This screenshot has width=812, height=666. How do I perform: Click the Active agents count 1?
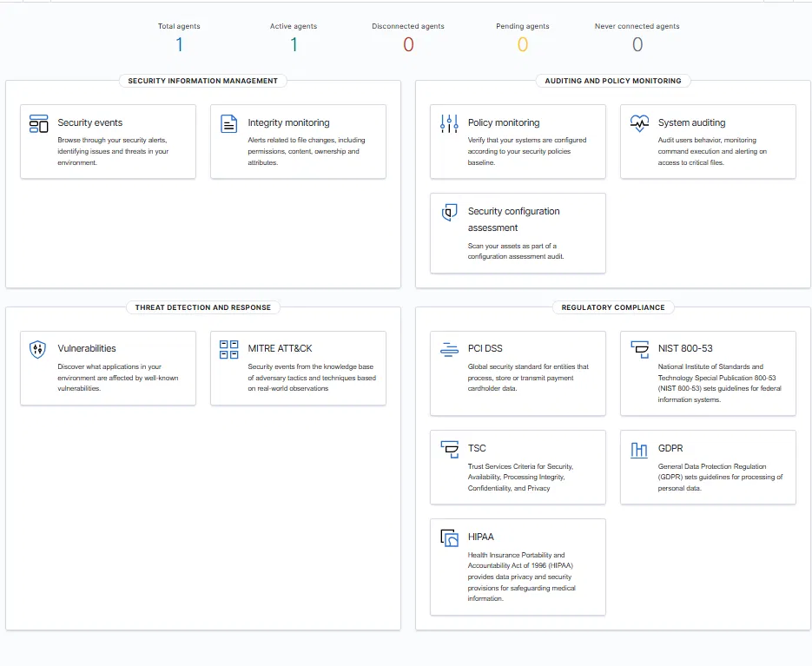pos(294,44)
